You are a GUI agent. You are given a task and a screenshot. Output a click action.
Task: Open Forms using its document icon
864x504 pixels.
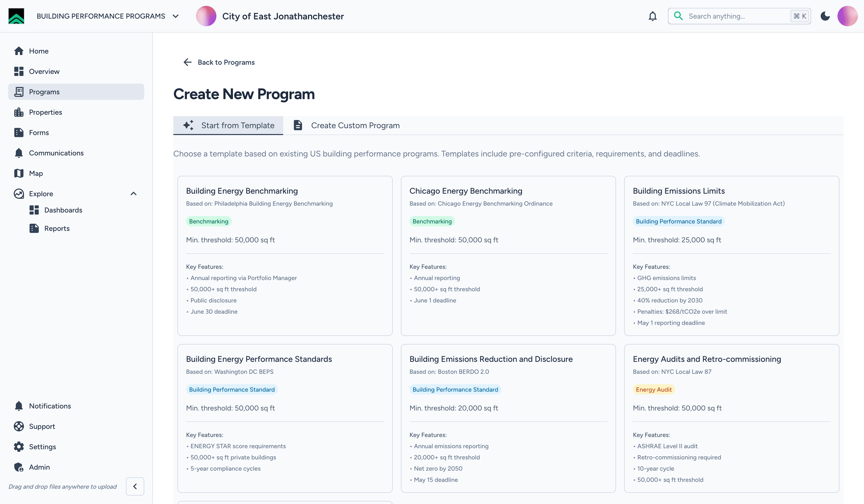(x=19, y=133)
